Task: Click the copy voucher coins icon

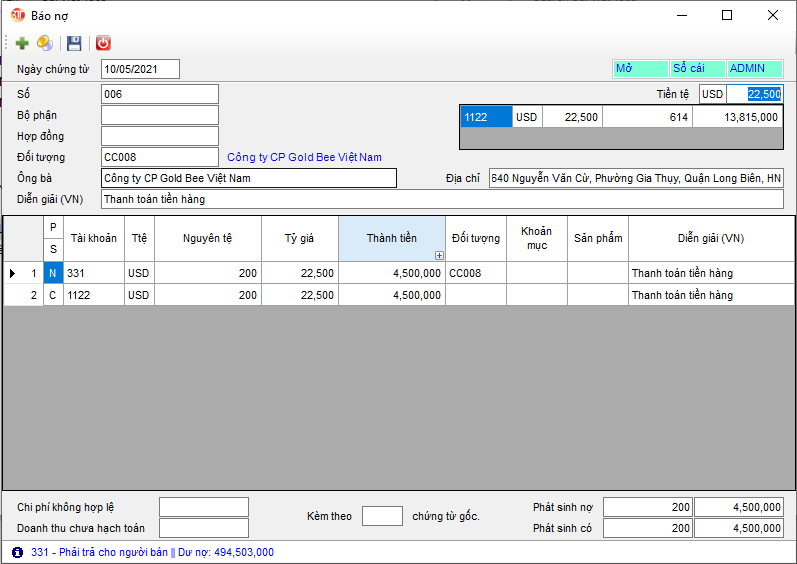Action: pyautogui.click(x=45, y=43)
